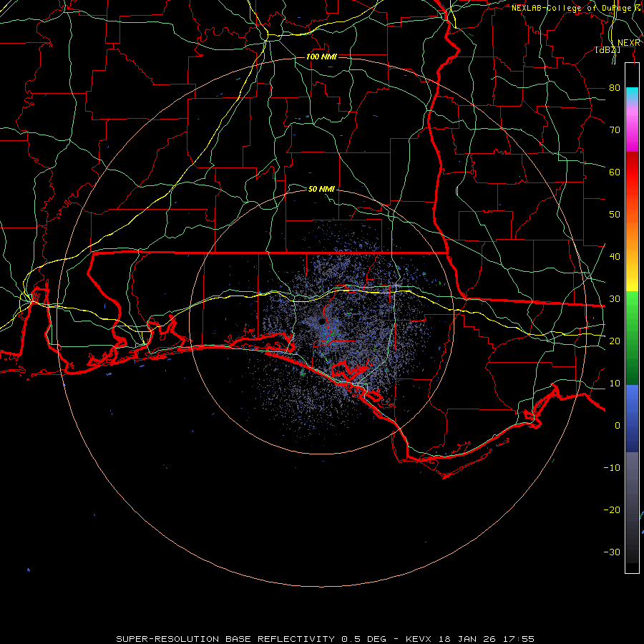Click the -10 value on the dBZ scale
This screenshot has height=644, width=644.
pyautogui.click(x=612, y=467)
